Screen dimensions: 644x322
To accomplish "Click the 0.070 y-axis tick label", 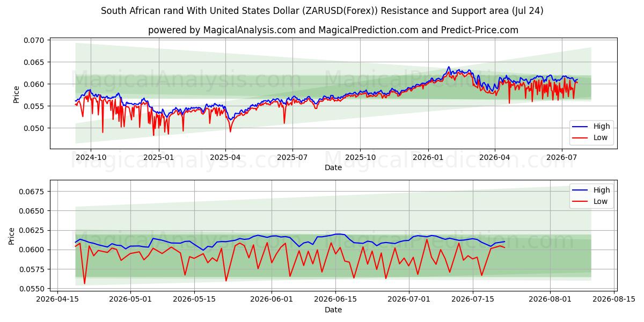I will click(35, 40).
